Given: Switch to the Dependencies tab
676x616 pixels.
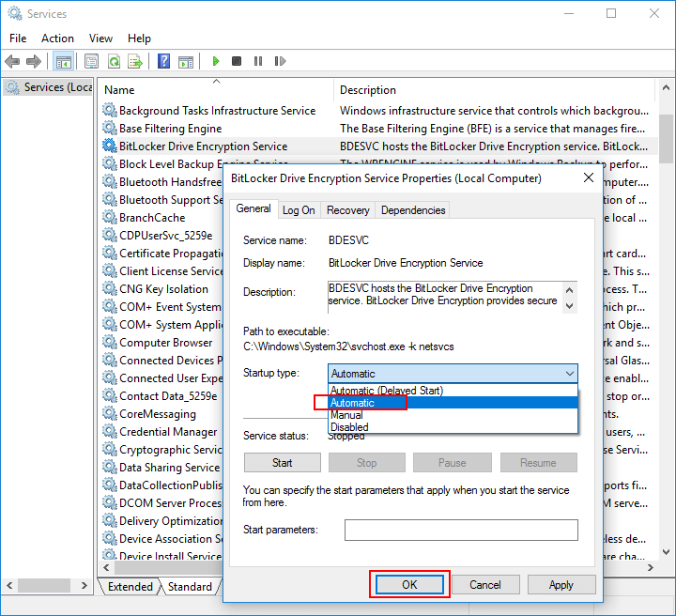Looking at the screenshot, I should click(x=413, y=210).
